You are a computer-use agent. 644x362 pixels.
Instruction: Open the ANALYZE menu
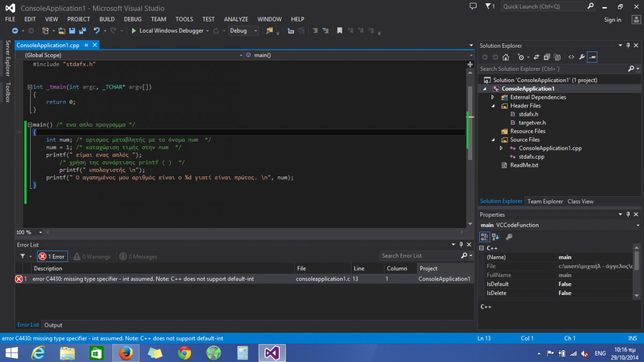tap(236, 19)
